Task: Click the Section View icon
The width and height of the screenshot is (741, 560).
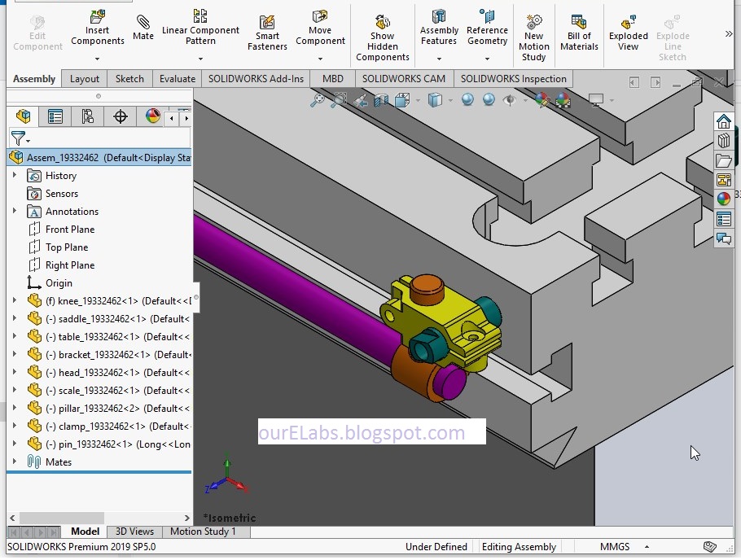Action: click(379, 99)
